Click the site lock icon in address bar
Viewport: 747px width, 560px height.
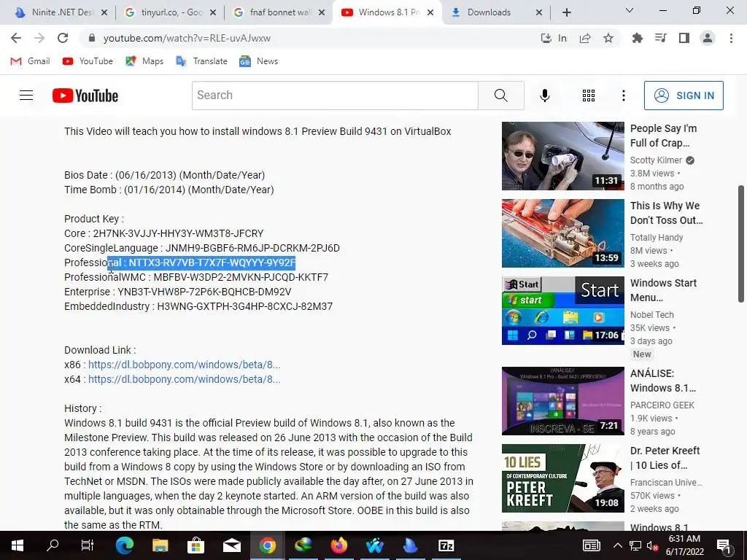point(92,38)
